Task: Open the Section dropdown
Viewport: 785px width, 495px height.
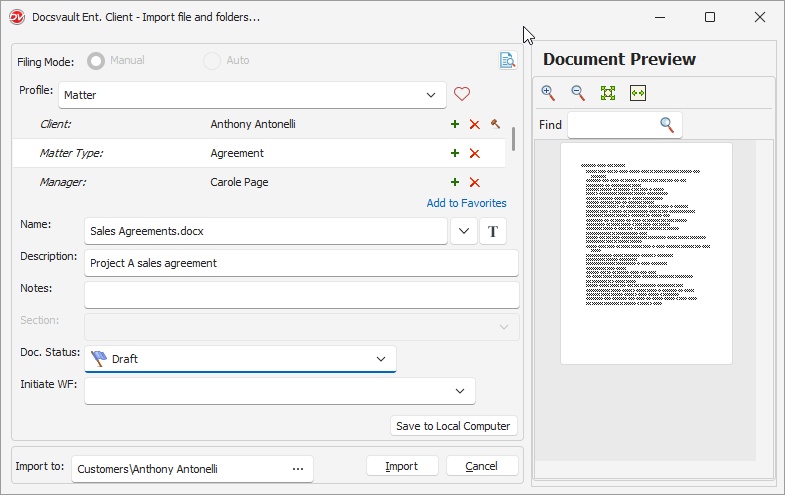Action: (x=302, y=327)
